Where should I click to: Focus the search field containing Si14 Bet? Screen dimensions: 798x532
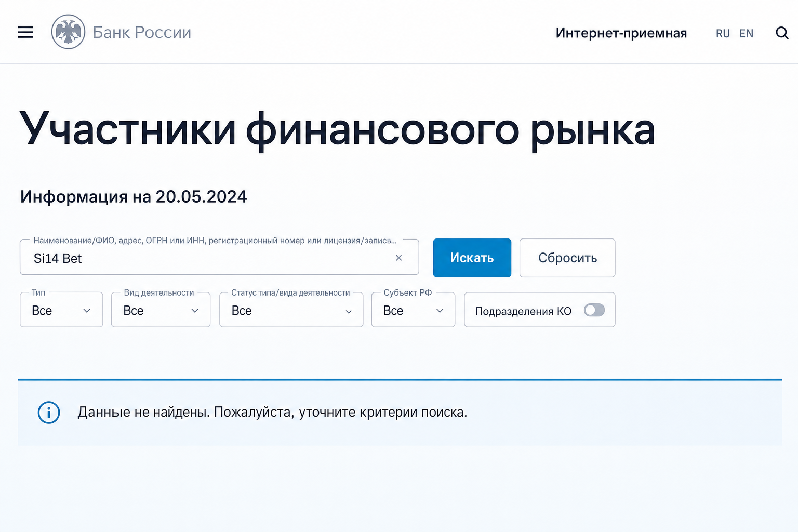(x=219, y=257)
